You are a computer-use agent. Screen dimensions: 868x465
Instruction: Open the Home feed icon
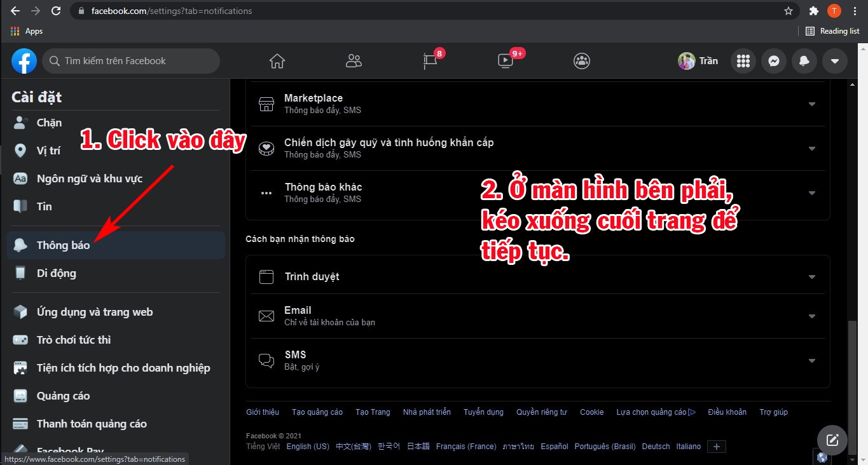[277, 61]
